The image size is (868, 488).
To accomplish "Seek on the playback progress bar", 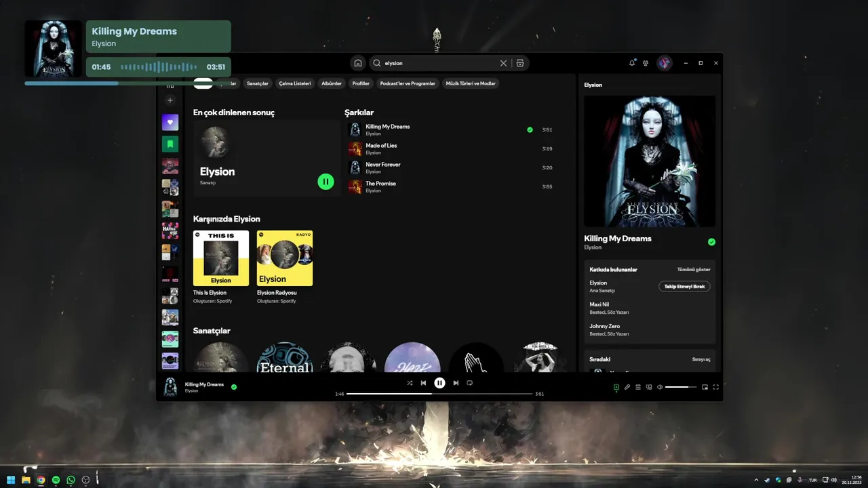I will [439, 394].
